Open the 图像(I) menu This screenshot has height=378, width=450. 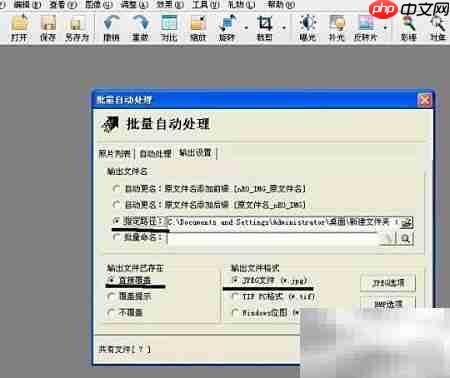pyautogui.click(x=99, y=5)
